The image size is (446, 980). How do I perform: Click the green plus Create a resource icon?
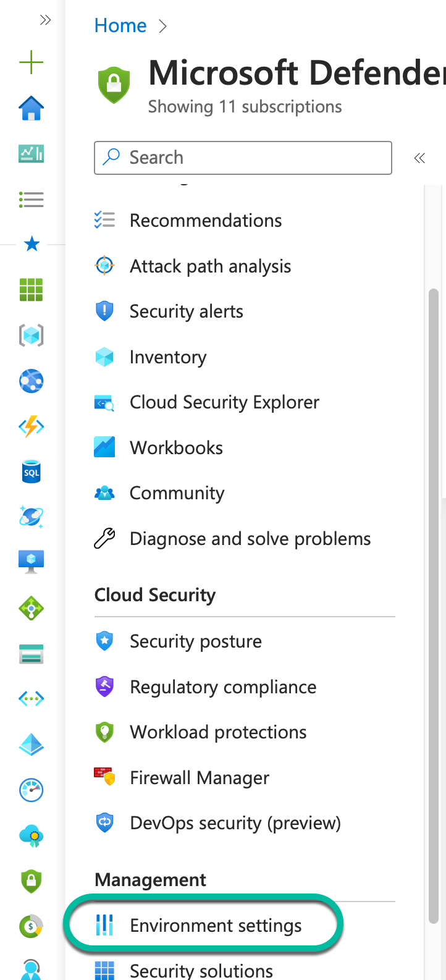click(32, 63)
